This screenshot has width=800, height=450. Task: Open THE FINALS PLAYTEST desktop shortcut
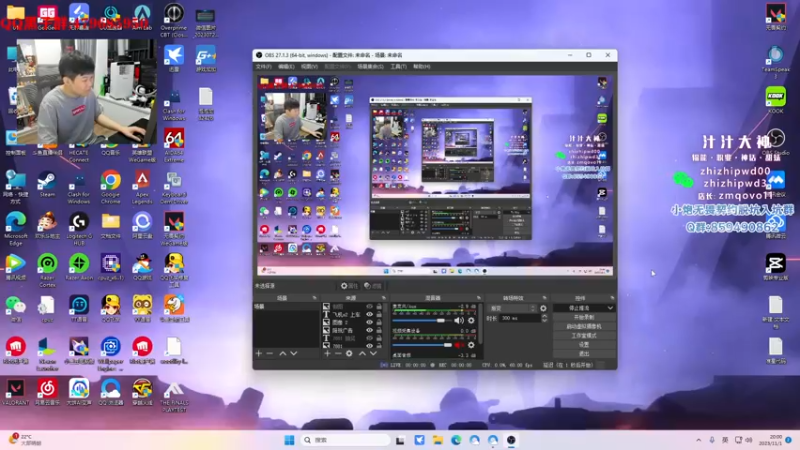click(174, 397)
